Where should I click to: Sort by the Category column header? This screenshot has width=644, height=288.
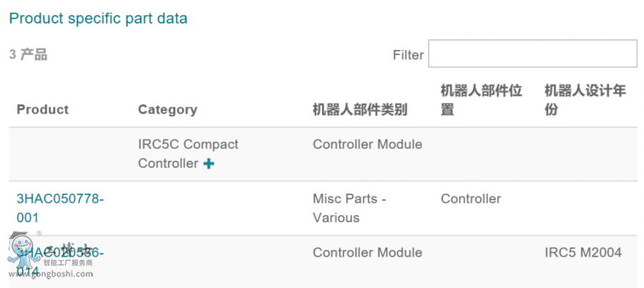(167, 109)
